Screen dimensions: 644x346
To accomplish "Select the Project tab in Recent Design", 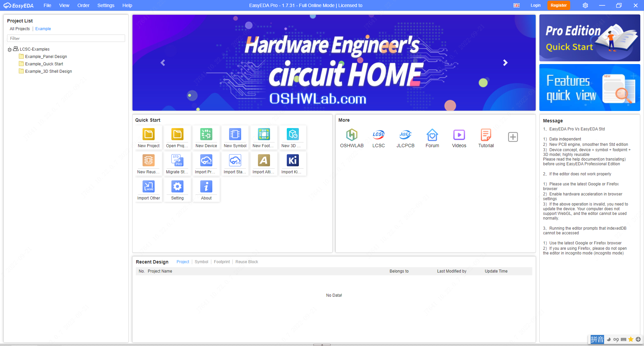I will point(183,262).
